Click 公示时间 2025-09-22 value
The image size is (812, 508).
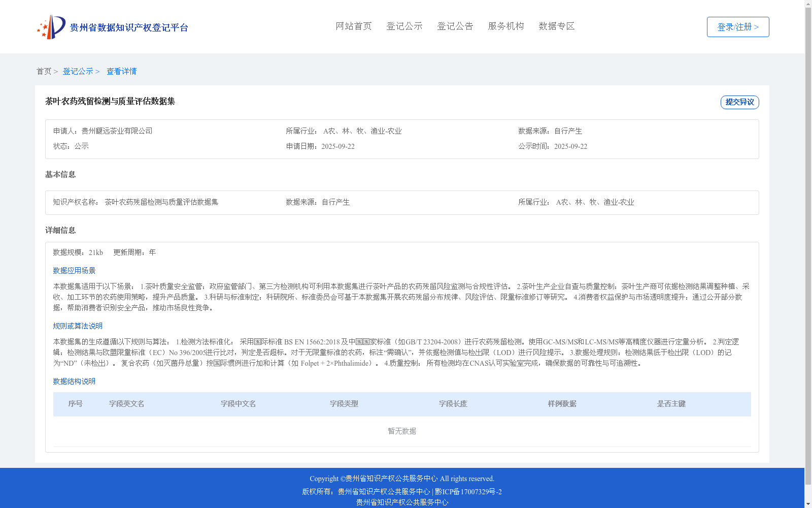point(571,146)
